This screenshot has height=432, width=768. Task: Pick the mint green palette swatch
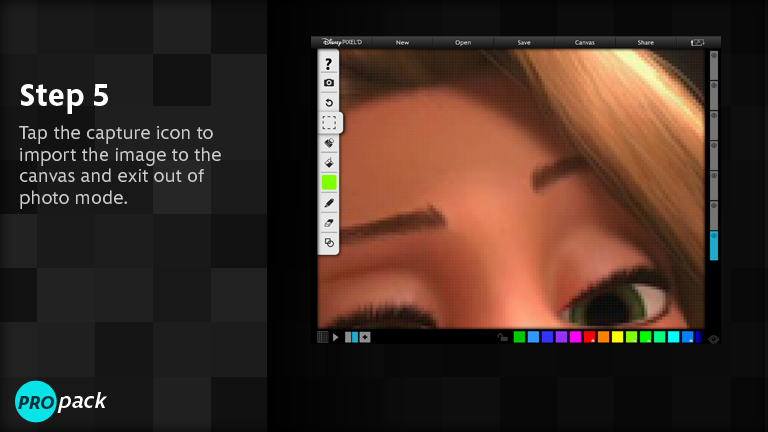click(660, 336)
